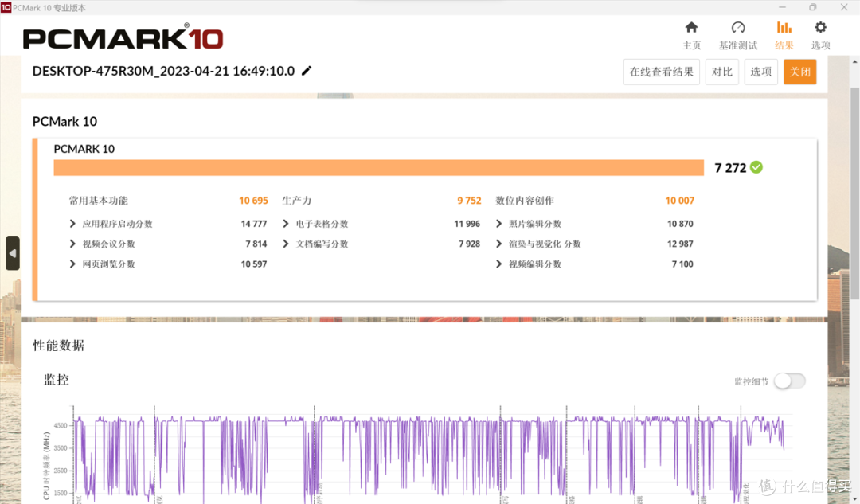Click the value 12 987
The width and height of the screenshot is (860, 504).
(x=680, y=244)
